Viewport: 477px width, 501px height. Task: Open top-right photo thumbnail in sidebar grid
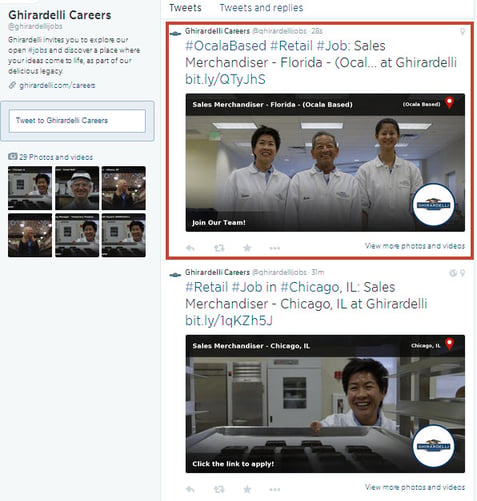click(124, 188)
